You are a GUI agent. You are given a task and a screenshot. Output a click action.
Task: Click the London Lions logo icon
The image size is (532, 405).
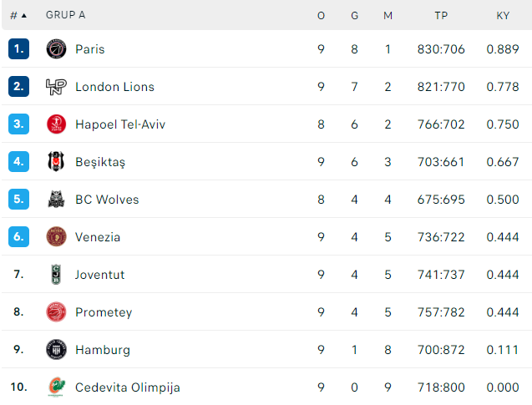[x=56, y=87]
